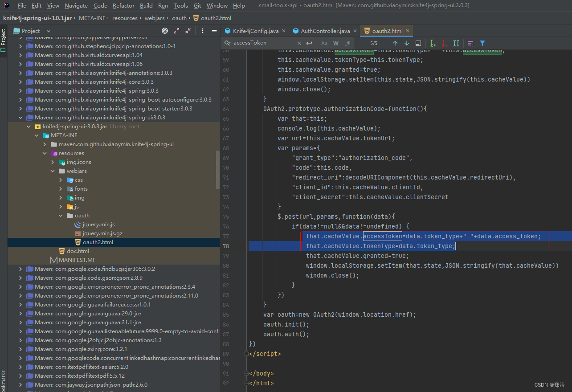This screenshot has height=392, width=572.
Task: Collapse the resources folder
Action: [x=45, y=153]
